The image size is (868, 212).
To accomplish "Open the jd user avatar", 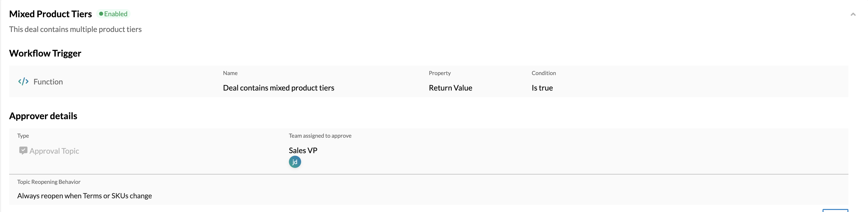I will tap(295, 162).
